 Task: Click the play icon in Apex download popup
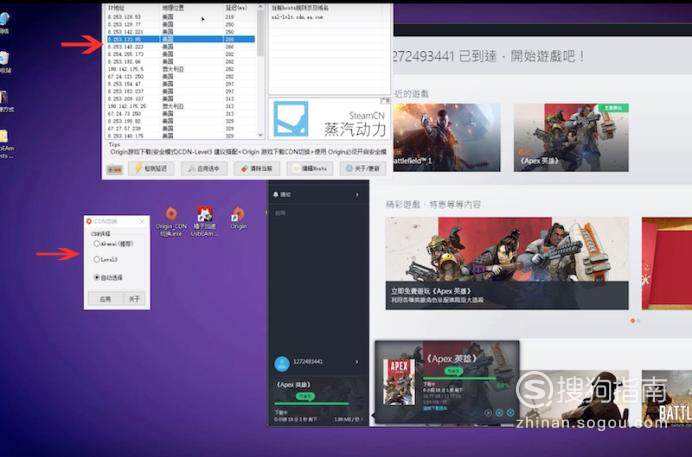488,413
